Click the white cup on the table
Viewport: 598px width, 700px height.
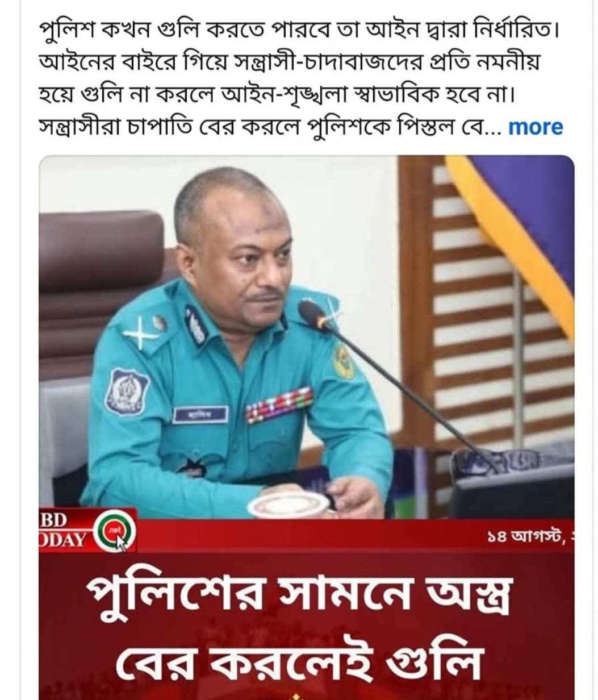pyautogui.click(x=288, y=503)
